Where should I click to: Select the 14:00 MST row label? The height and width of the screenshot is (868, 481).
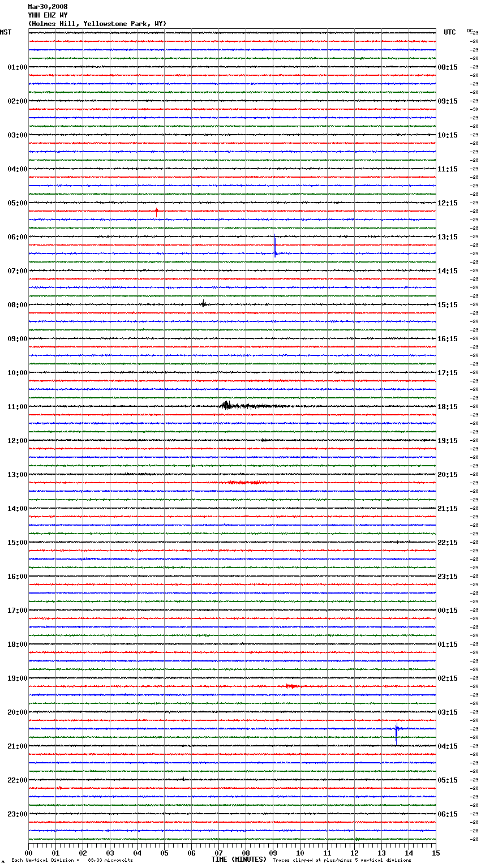18,509
